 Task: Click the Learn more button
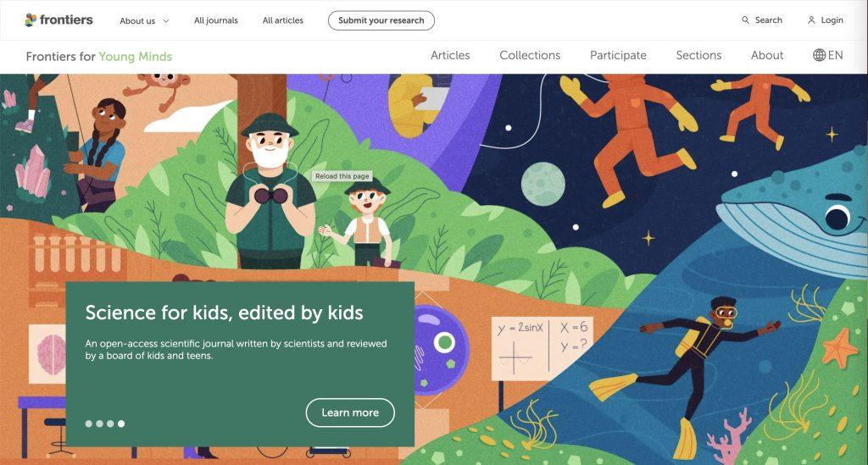350,412
